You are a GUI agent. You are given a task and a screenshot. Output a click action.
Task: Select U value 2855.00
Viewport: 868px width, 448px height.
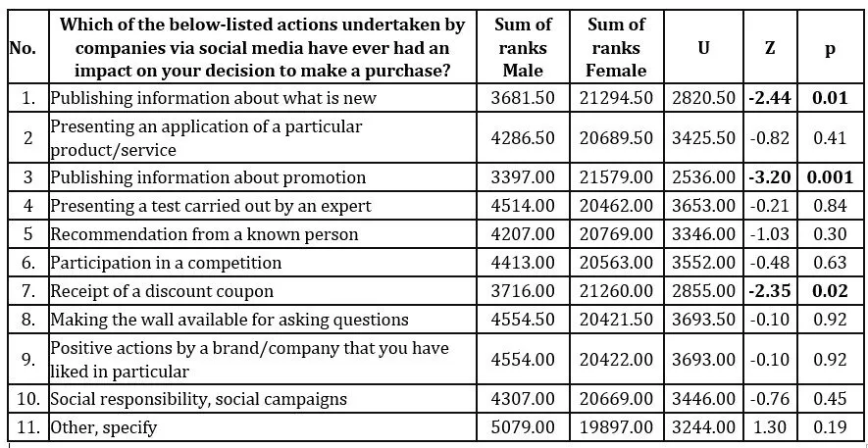[x=703, y=291]
